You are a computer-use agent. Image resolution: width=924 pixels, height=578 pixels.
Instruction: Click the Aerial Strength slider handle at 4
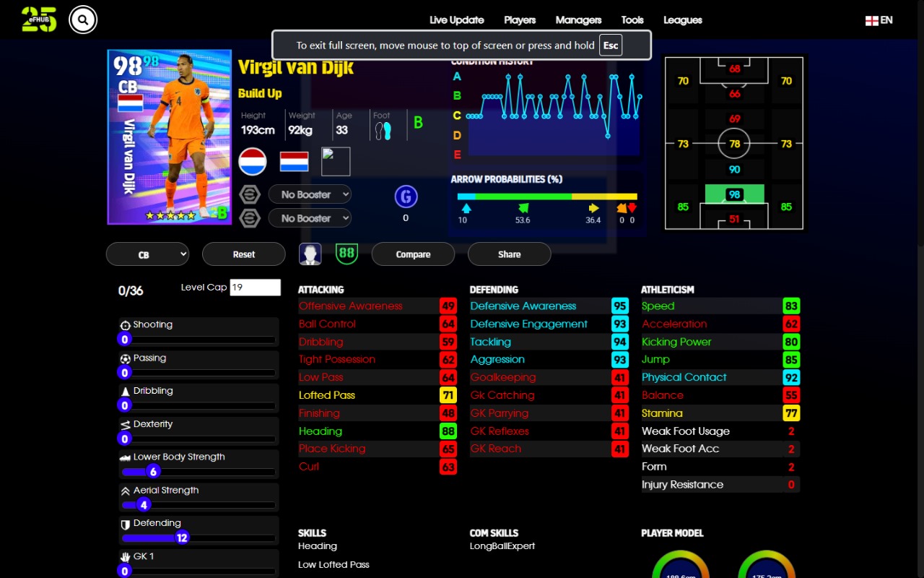tap(144, 505)
